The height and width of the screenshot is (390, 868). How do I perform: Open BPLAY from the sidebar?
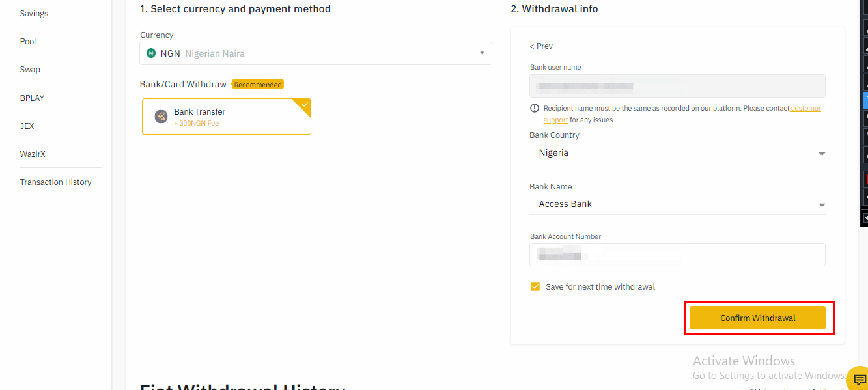32,98
